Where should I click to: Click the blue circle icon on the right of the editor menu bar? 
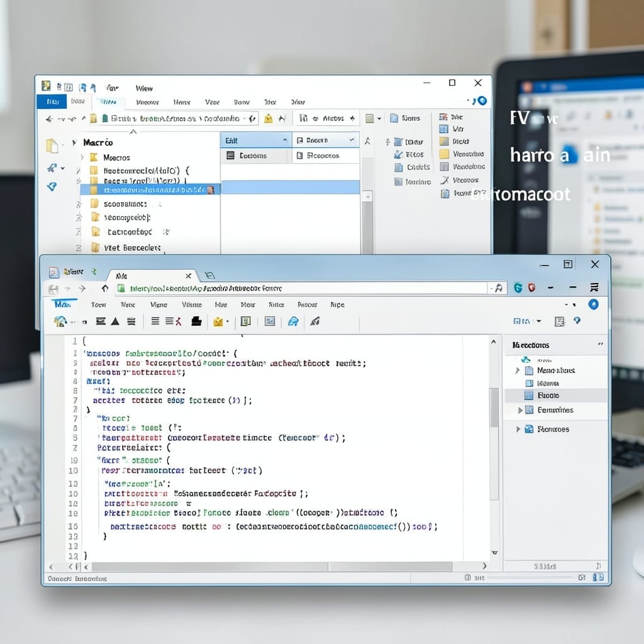pyautogui.click(x=593, y=304)
